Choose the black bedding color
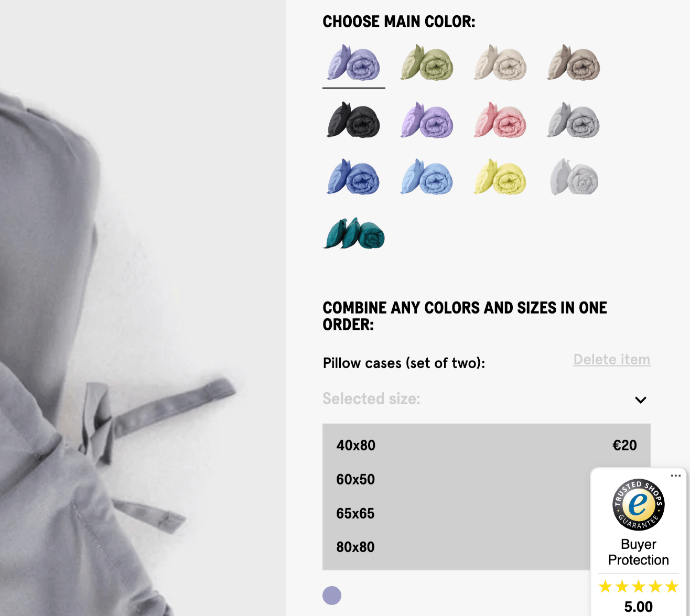 click(354, 120)
